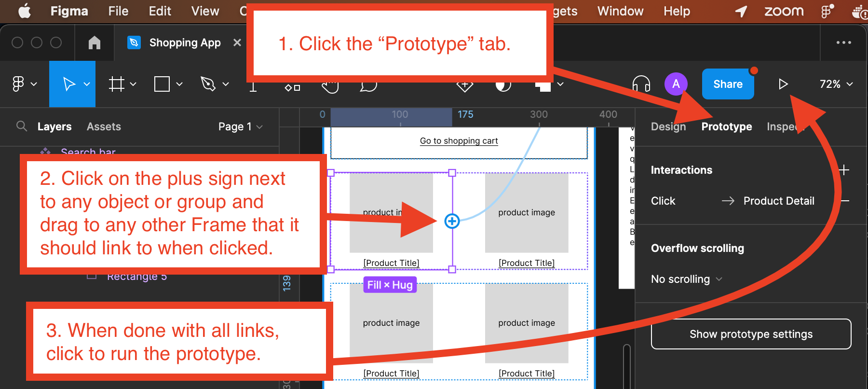Expand the Move tool options chevron

pos(87,84)
